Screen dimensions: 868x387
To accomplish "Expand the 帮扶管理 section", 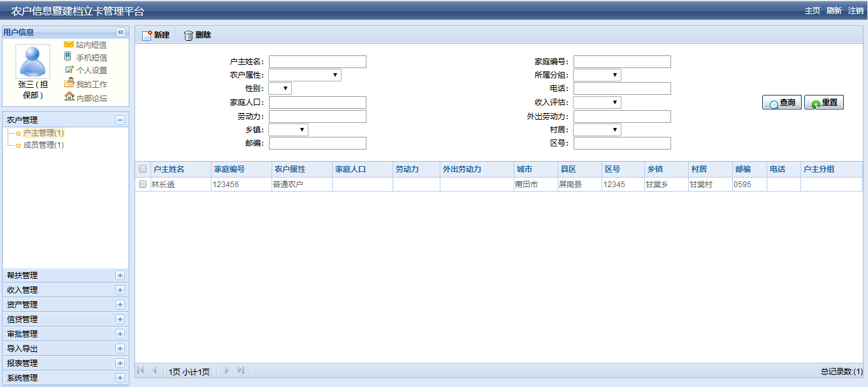I will (120, 276).
